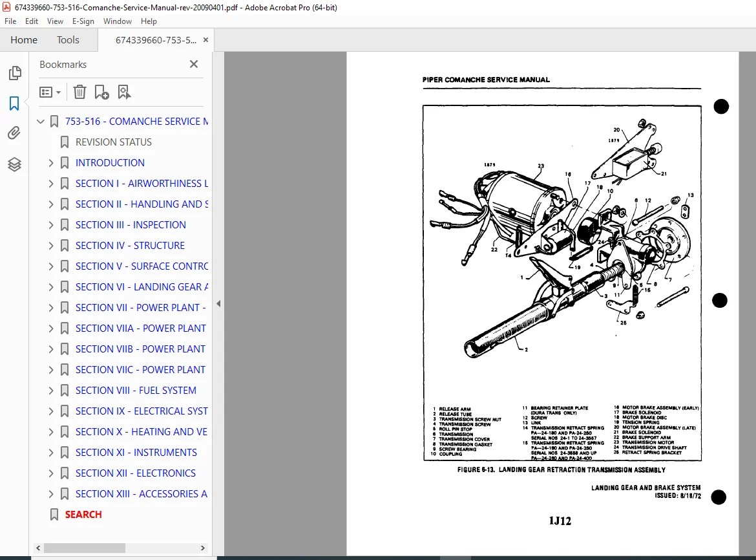Expand SECTION XII - ELECTRONICS bookmark
756x560 pixels.
51,473
